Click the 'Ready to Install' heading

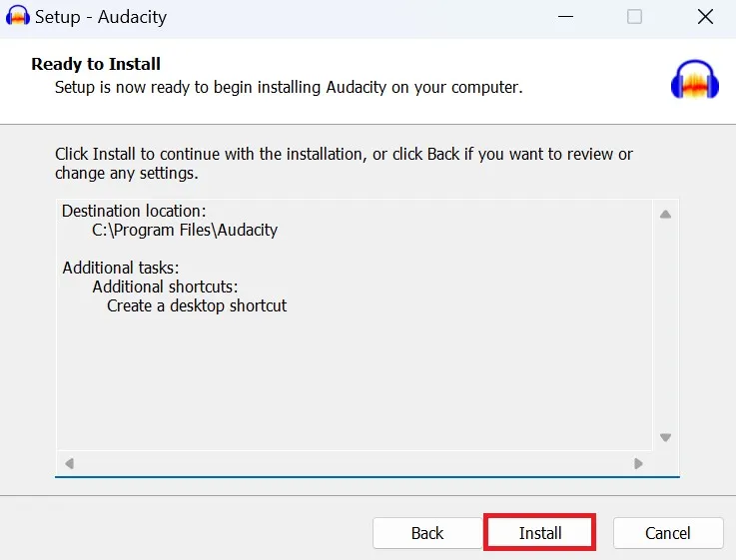(x=96, y=64)
